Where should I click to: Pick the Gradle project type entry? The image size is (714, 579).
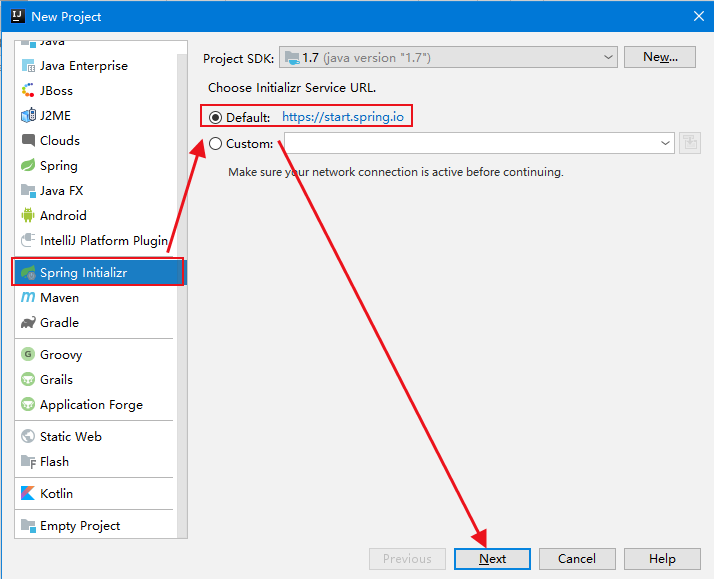tap(96, 323)
